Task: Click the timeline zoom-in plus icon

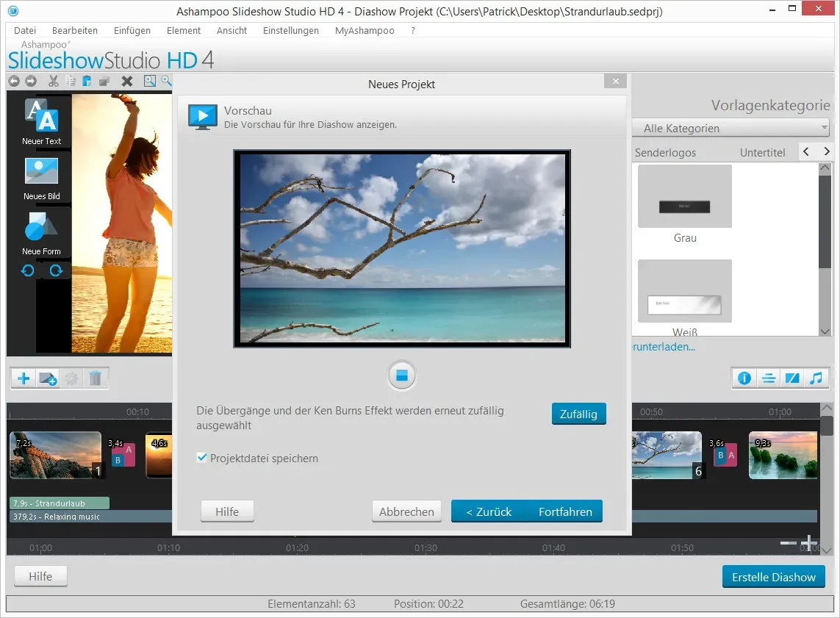Action: (x=809, y=543)
